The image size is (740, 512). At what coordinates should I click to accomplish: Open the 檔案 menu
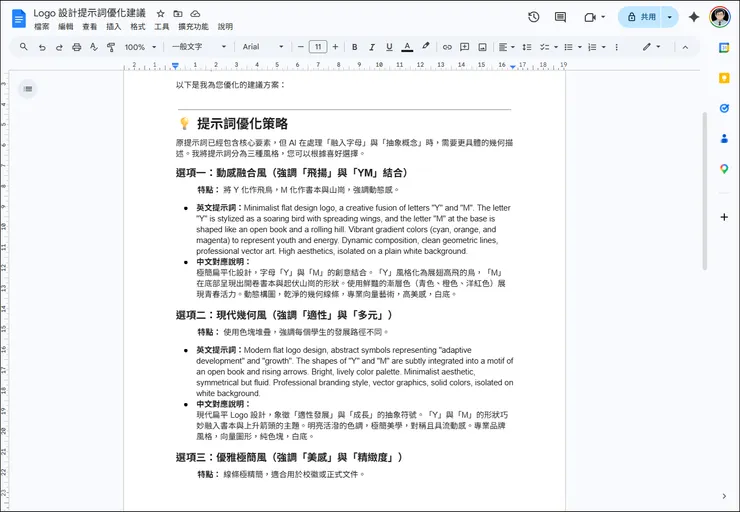coord(42,27)
